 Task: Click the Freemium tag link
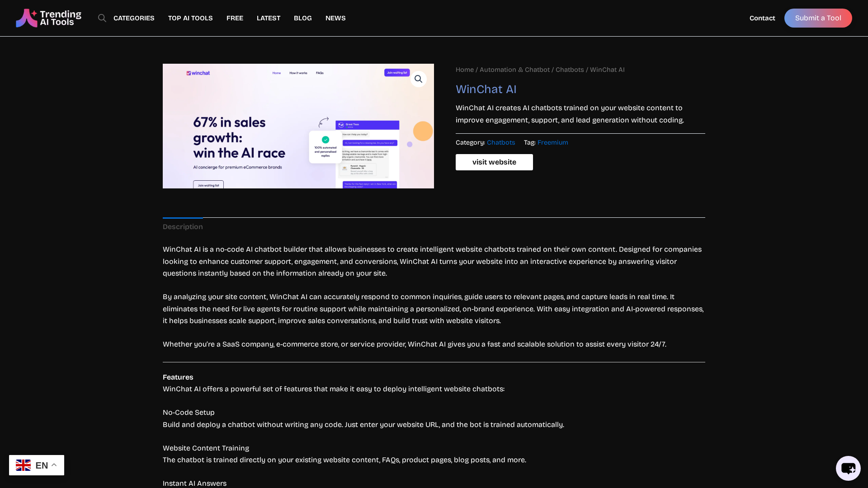[x=552, y=142]
